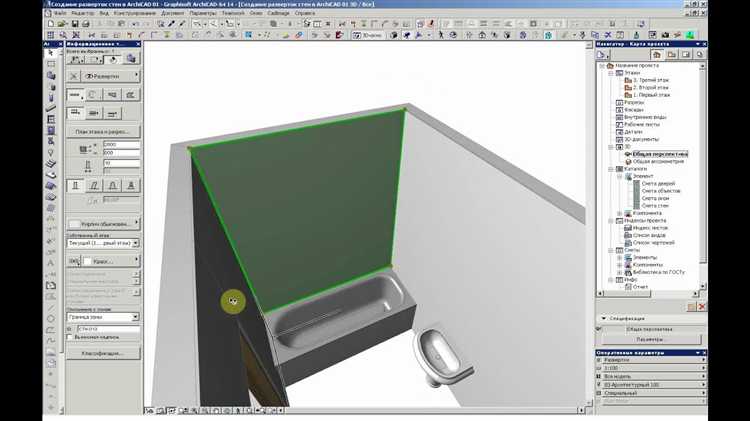
Task: Collapse the 3D node in Navigator tree
Action: point(611,147)
